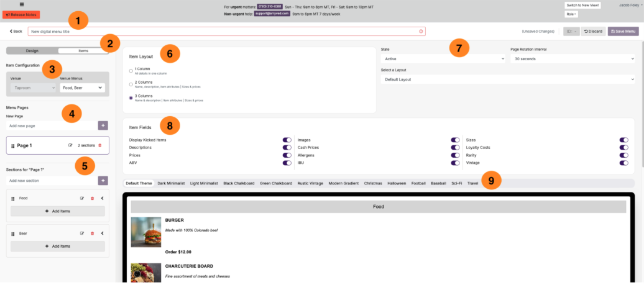Screen dimensions: 644x285
Task: Click the edit icon for Food section
Action: click(x=82, y=199)
